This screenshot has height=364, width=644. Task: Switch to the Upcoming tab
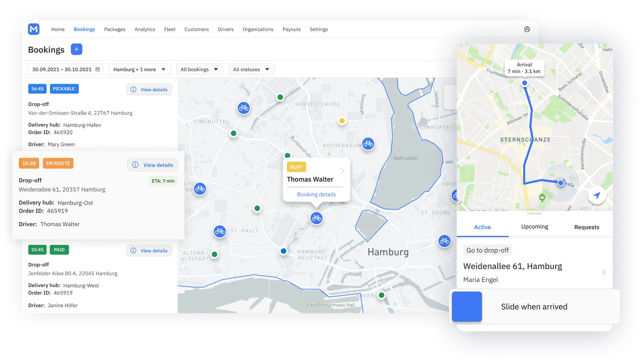535,227
